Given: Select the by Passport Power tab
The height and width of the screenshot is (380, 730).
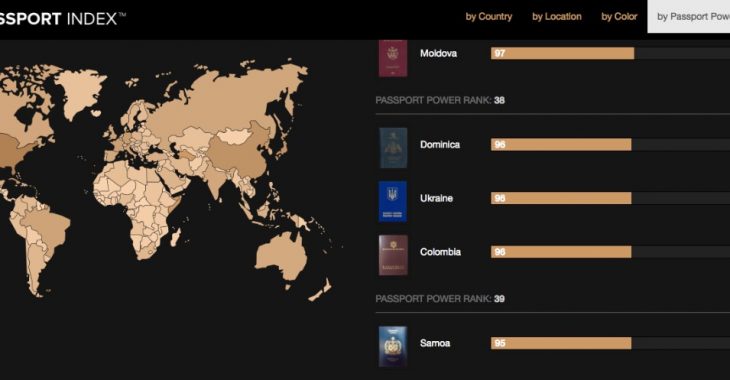Looking at the screenshot, I should [x=689, y=17].
